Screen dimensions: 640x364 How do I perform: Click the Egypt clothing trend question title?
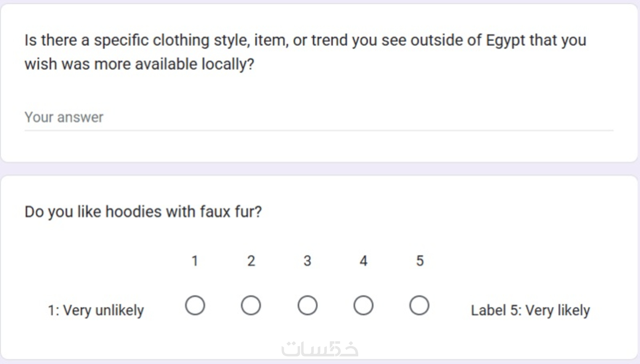(x=305, y=41)
